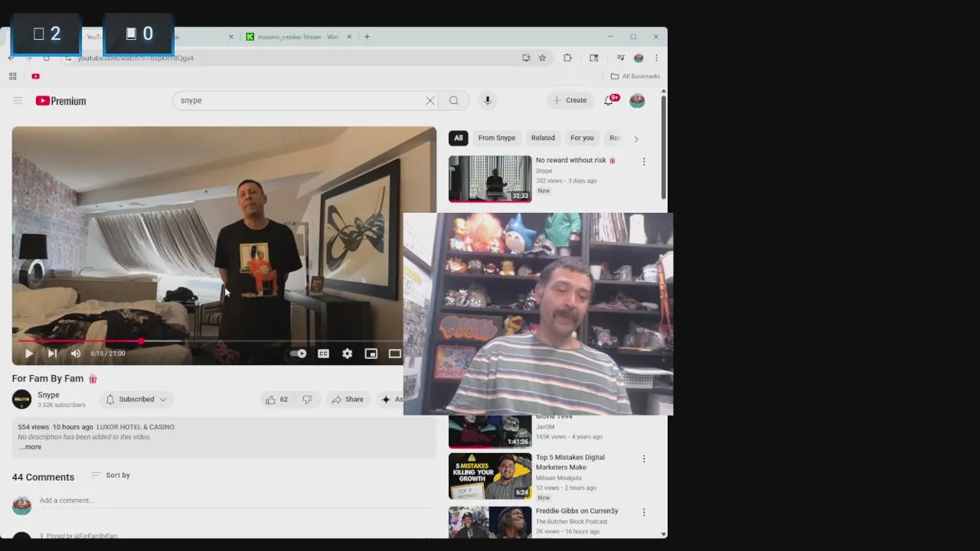Viewport: 980px width, 551px height.
Task: Run the search with the magnifier button
Action: tap(454, 100)
